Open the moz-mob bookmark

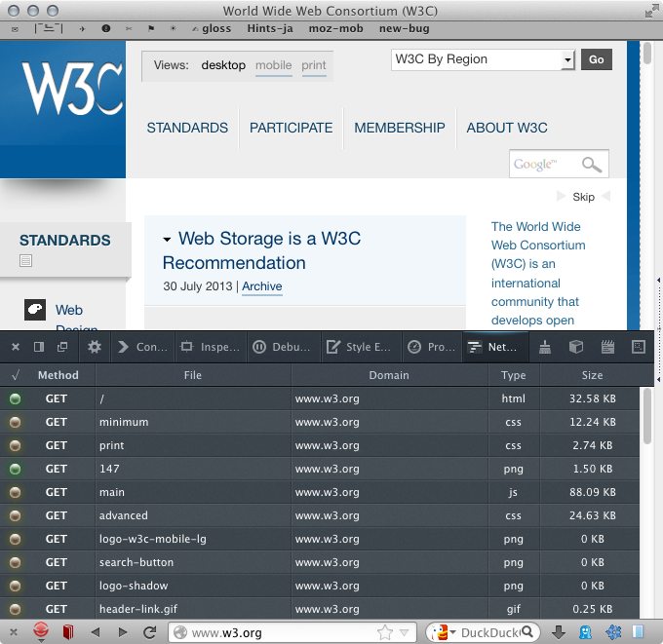(335, 28)
